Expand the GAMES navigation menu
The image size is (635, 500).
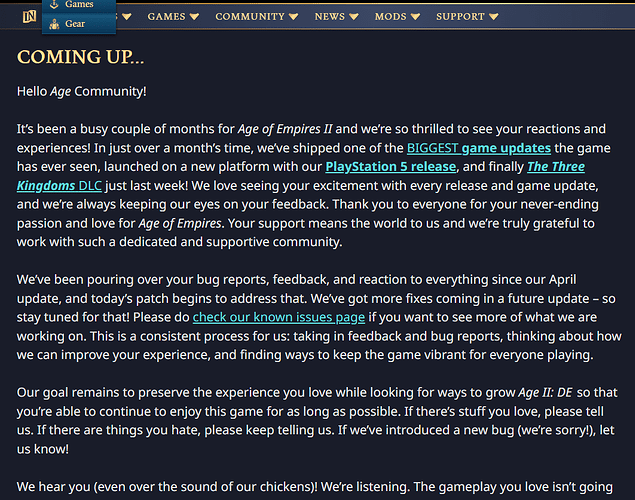173,17
